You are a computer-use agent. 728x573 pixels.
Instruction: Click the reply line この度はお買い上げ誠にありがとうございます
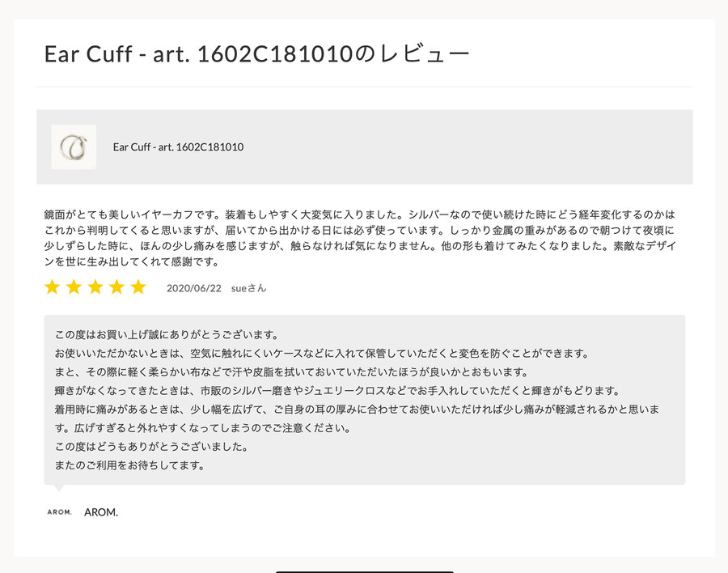click(167, 334)
